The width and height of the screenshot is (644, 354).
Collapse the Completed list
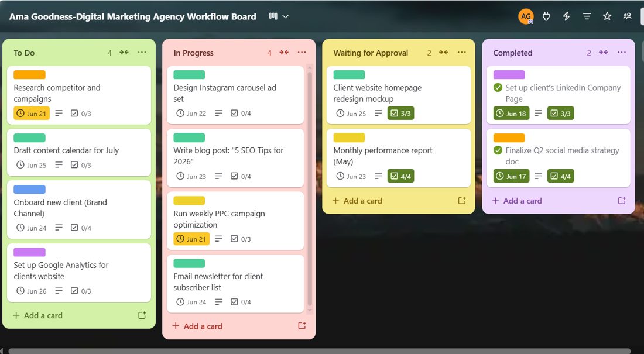coord(604,53)
